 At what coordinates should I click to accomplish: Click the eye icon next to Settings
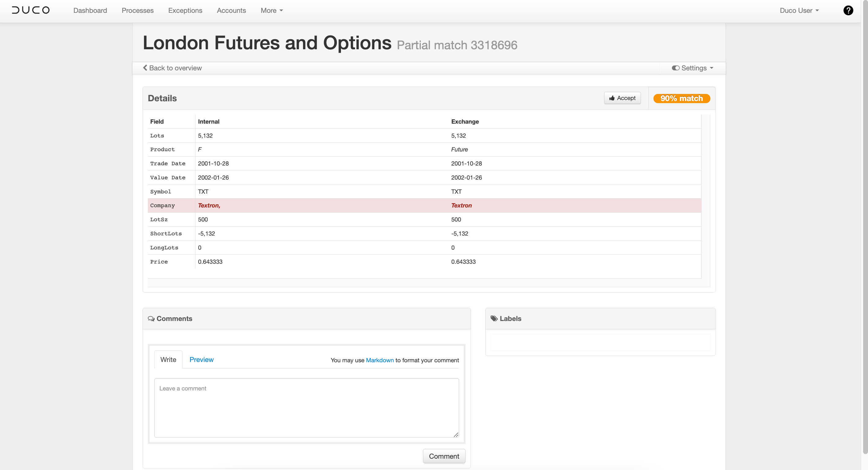(x=675, y=68)
